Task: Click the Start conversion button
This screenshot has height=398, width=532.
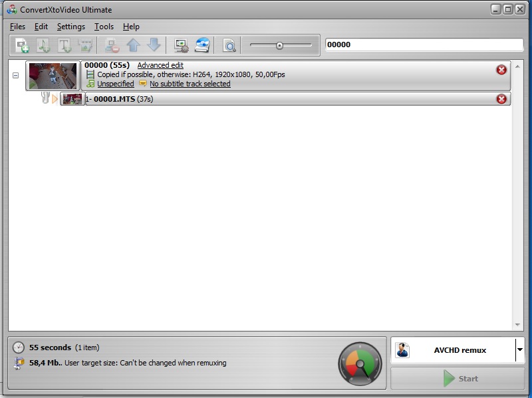Action: (458, 379)
